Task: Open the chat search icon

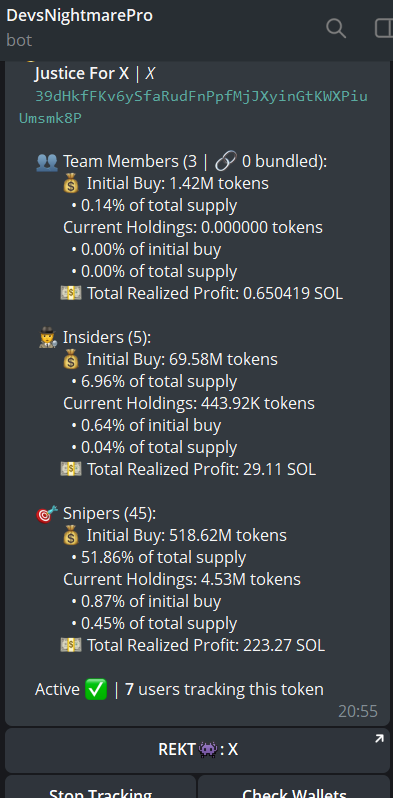Action: 336,28
